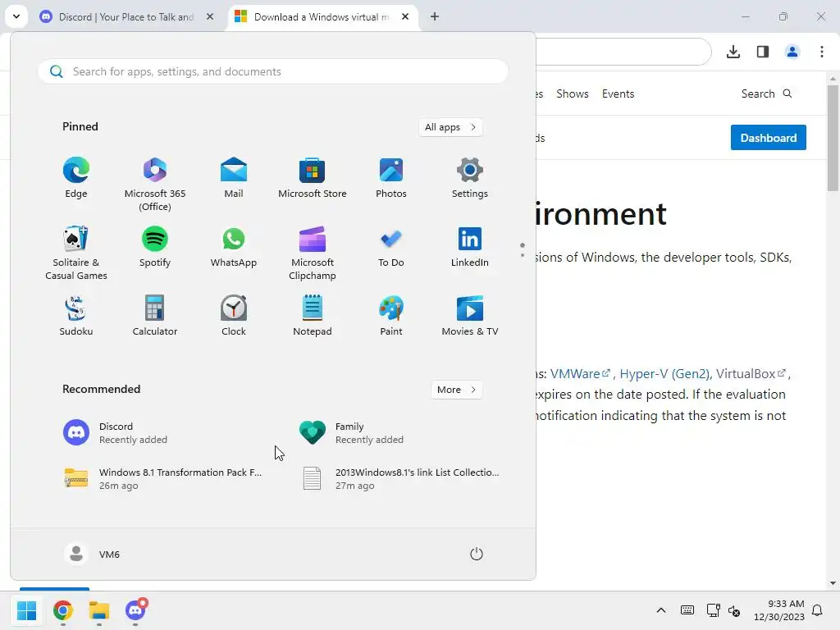The height and width of the screenshot is (630, 840).
Task: Go to next pinned apps page dots
Action: pyautogui.click(x=523, y=250)
